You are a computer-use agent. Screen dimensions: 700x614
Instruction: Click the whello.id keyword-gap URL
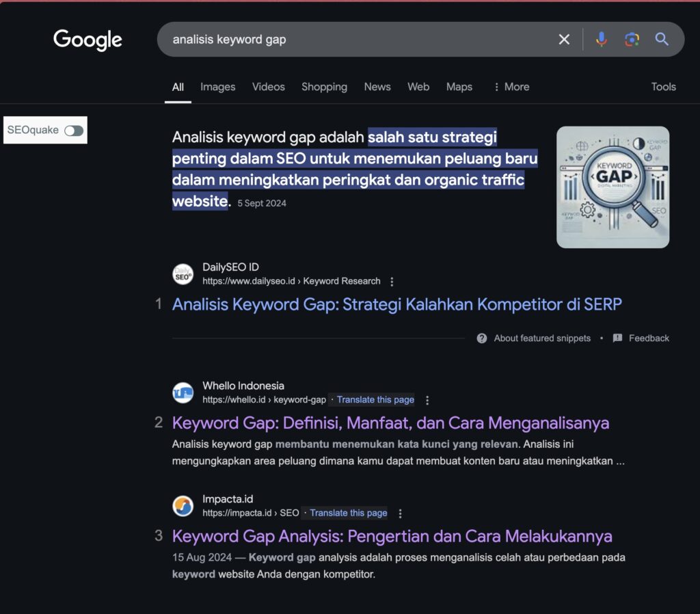pyautogui.click(x=265, y=400)
